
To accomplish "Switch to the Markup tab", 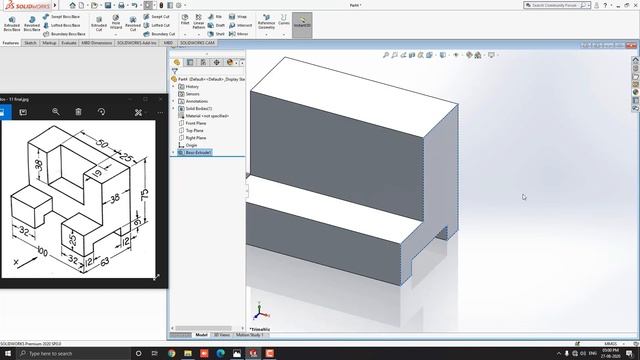I will pyautogui.click(x=49, y=43).
